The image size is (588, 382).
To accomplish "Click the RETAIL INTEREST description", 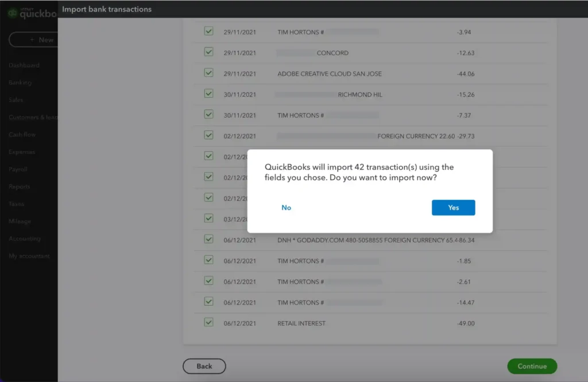I will [301, 323].
